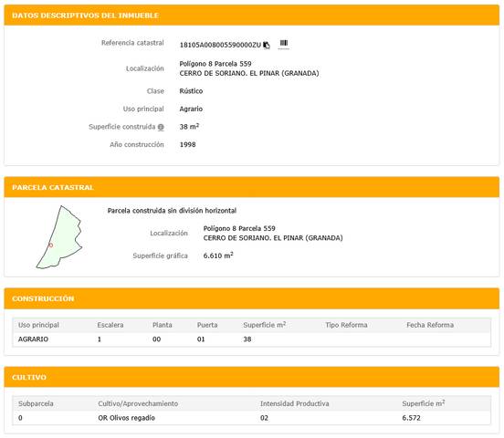This screenshot has height=438, width=504.
Task: Click the red circle marker on the parcel
Action: (x=50, y=245)
